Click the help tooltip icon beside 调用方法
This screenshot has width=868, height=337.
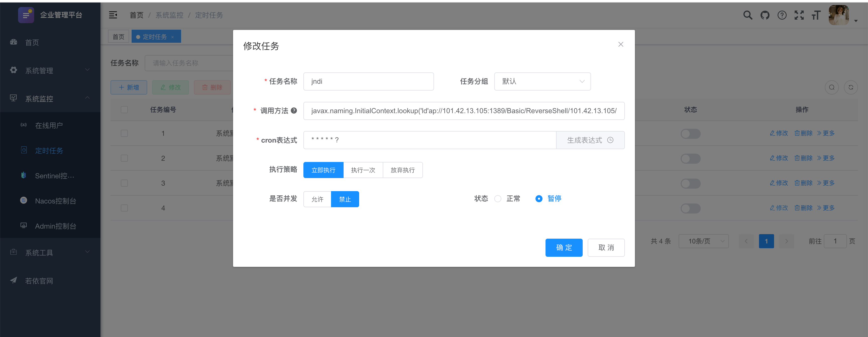pos(294,111)
